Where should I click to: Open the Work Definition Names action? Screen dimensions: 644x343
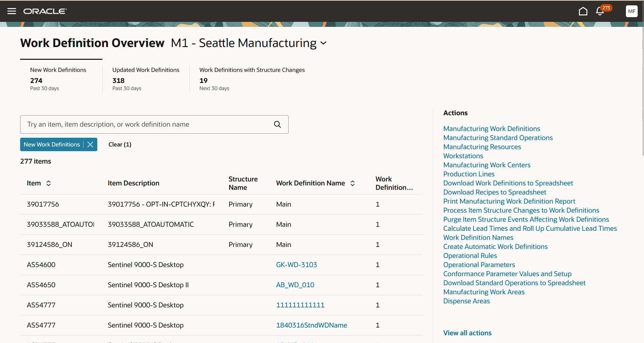478,238
